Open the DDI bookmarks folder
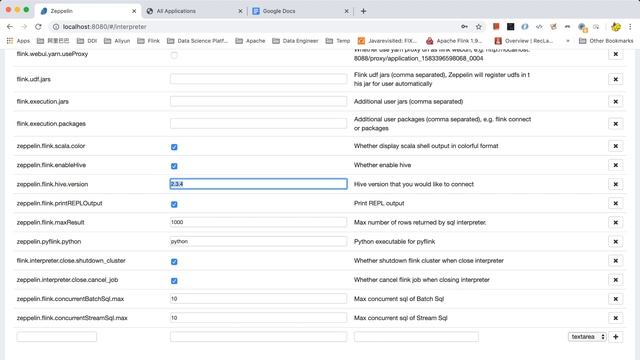Screen dimensions: 640x360 [87, 41]
